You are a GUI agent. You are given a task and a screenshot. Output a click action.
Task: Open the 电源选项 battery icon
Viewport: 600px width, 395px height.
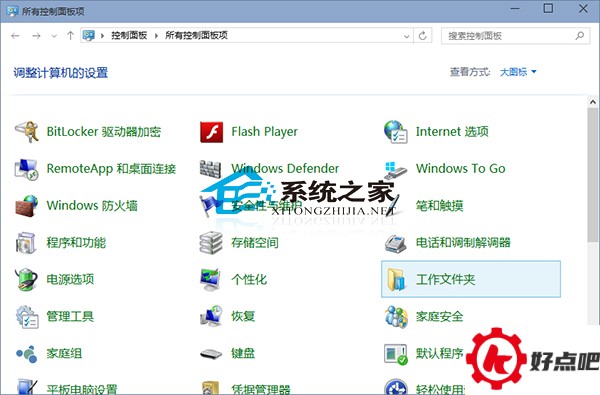point(26,279)
